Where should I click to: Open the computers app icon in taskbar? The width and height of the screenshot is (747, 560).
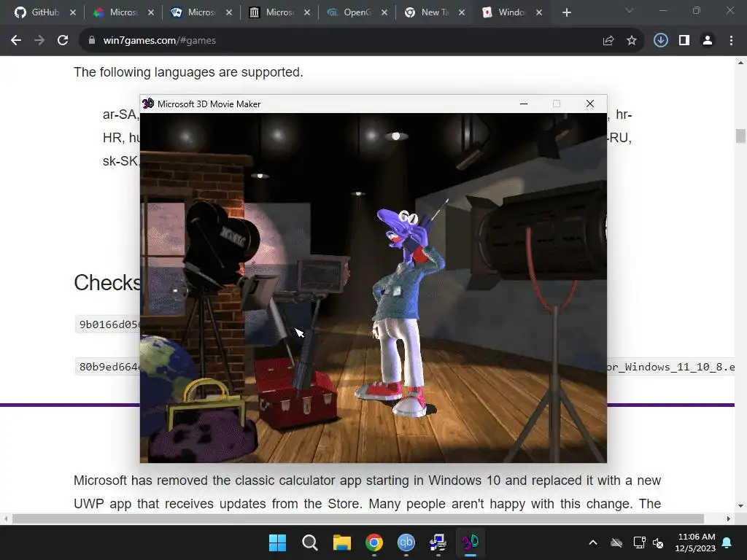(438, 542)
